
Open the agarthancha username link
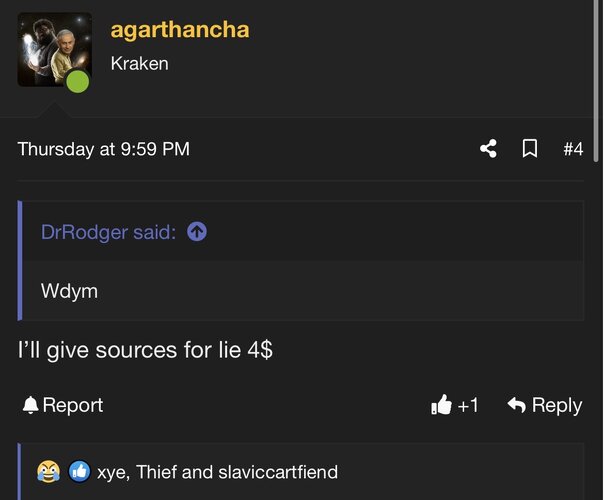180,30
